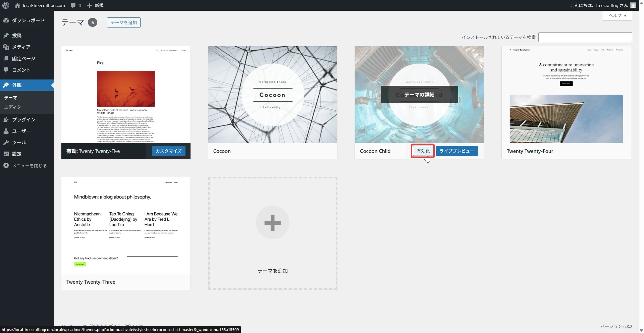
Task: Click the Twenty Twenty-Four theme name
Action: (530, 151)
